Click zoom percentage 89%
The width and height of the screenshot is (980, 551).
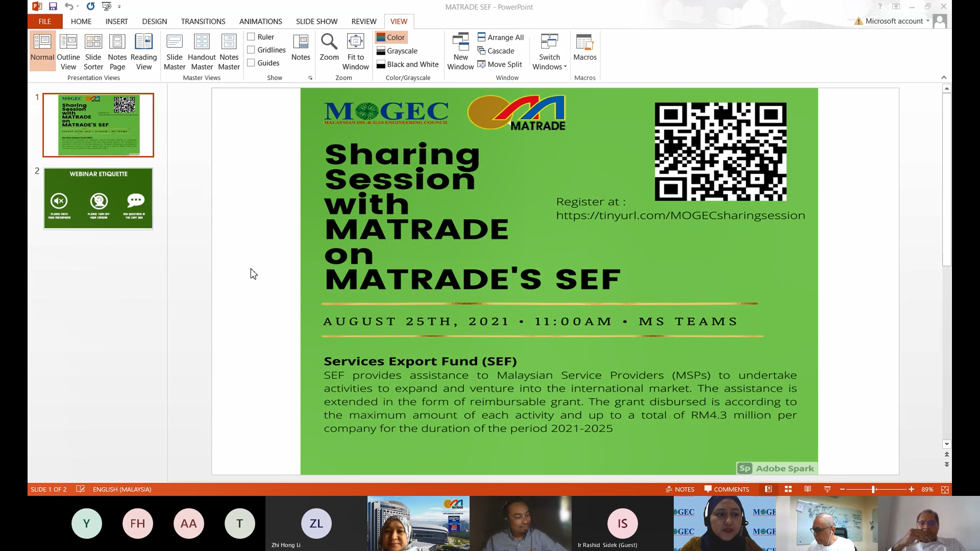click(x=927, y=489)
